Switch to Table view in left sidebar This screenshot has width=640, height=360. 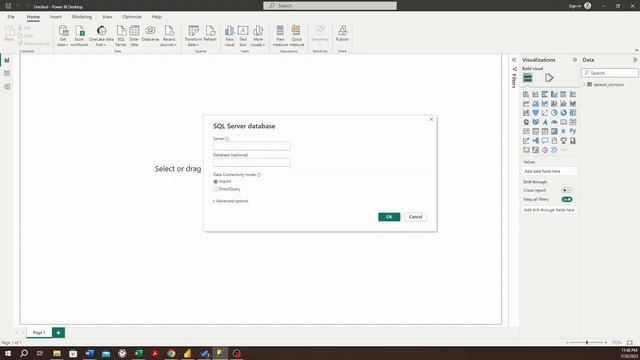click(x=7, y=73)
